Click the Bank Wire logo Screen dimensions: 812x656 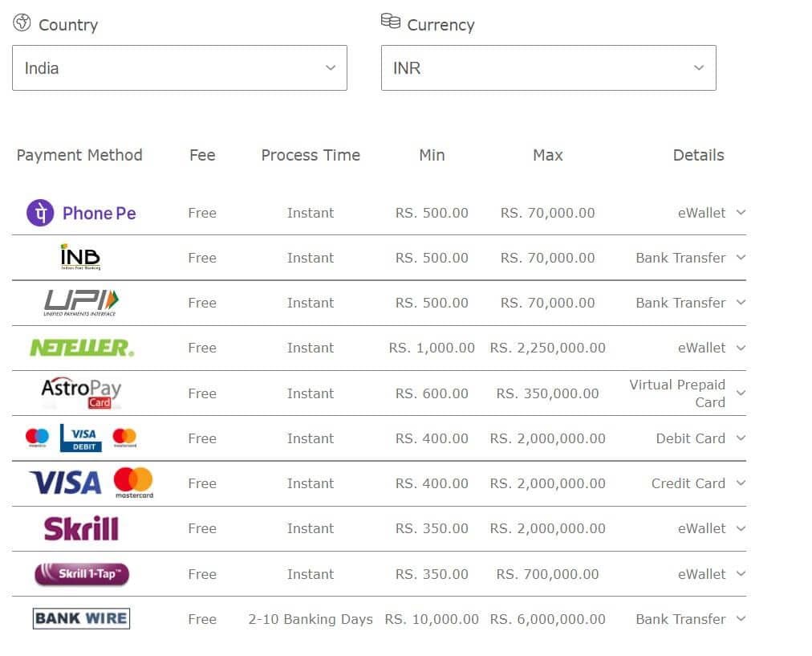81,618
